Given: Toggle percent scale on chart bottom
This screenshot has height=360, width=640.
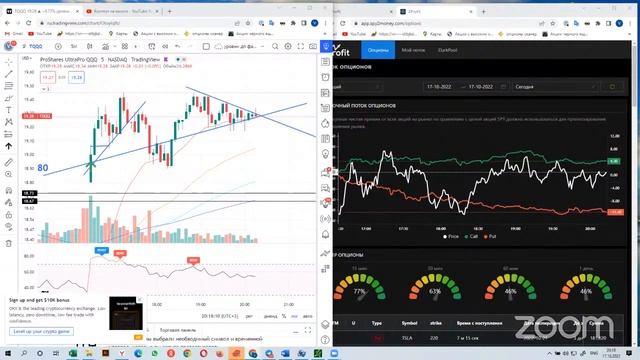Looking at the screenshot, I should tap(284, 316).
